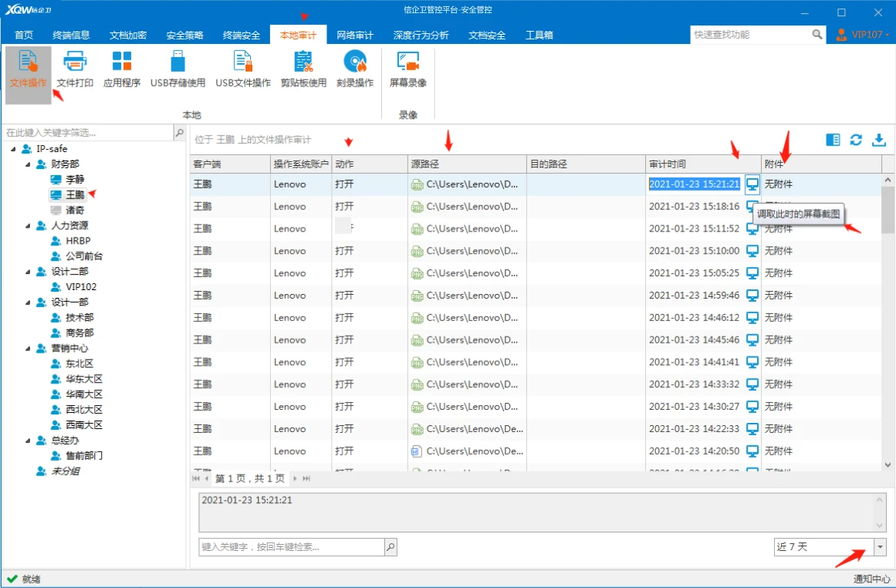View screenshot for the 14:33:32 record
This screenshot has height=588, width=896.
pyautogui.click(x=752, y=384)
